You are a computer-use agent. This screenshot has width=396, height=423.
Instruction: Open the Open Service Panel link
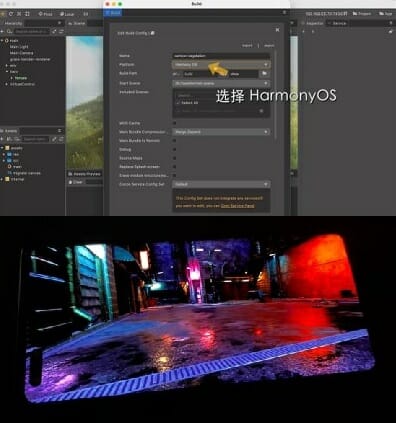pyautogui.click(x=237, y=206)
